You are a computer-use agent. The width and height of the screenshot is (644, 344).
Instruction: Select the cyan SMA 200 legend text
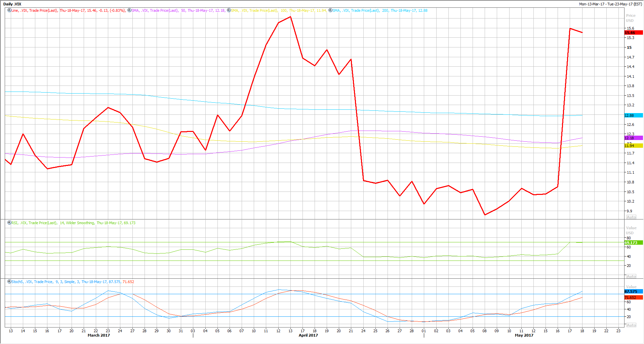point(380,11)
